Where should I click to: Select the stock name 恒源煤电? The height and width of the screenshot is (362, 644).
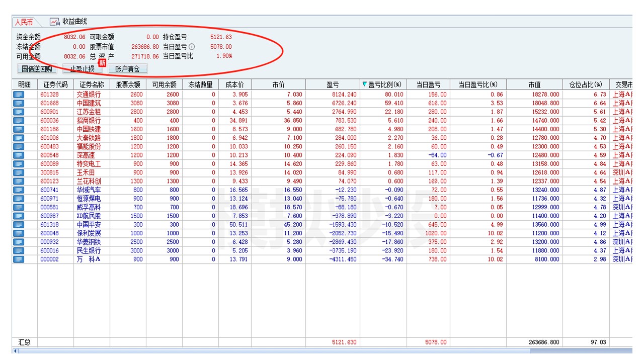click(89, 199)
